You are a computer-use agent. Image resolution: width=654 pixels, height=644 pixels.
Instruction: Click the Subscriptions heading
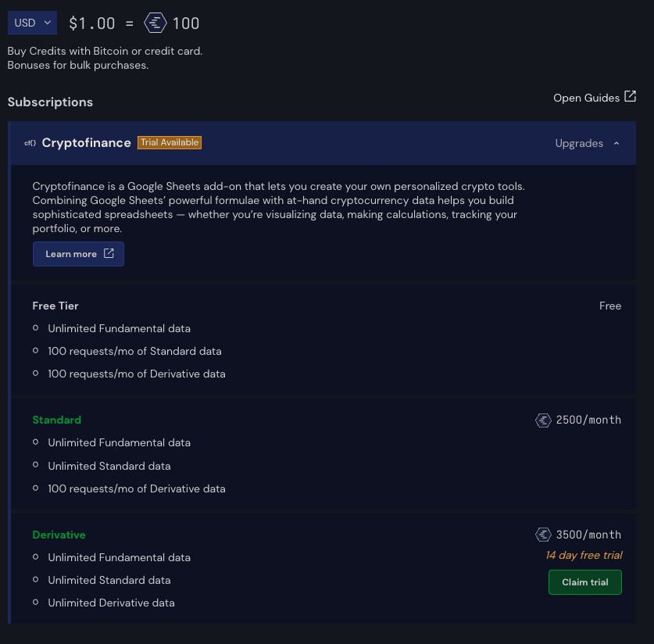(x=50, y=102)
